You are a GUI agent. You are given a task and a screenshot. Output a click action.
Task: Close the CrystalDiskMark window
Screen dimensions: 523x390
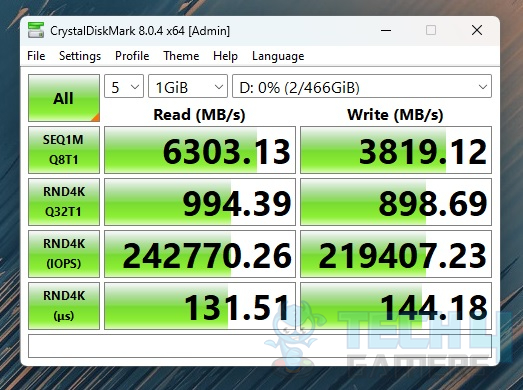click(x=477, y=30)
